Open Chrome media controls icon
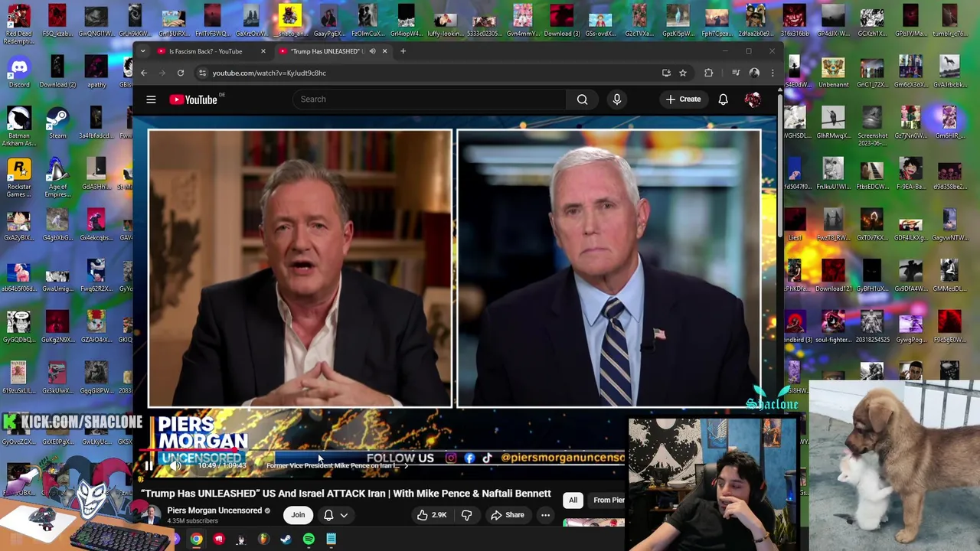This screenshot has height=551, width=980. pos(736,73)
